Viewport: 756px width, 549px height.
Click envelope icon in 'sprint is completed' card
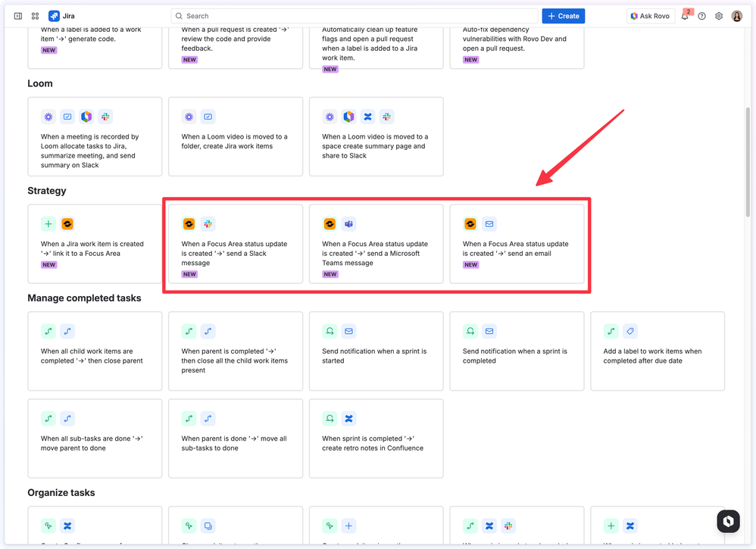(x=489, y=331)
